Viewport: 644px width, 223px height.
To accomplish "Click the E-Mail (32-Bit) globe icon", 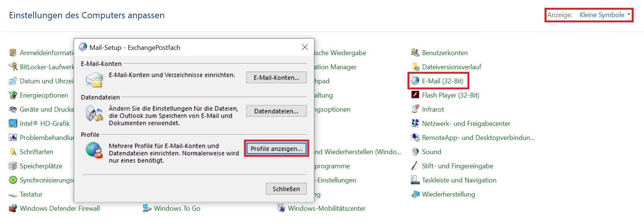I will [415, 81].
